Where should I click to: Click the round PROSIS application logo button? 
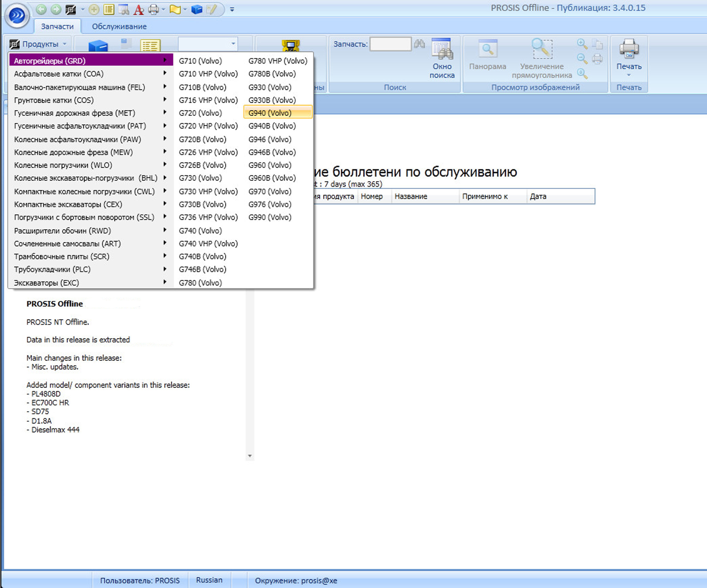[17, 15]
